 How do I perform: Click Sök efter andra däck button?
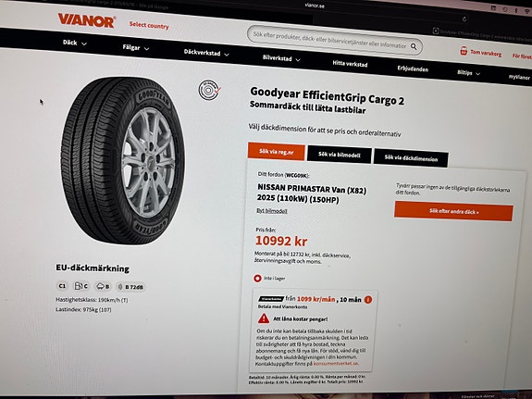(x=453, y=211)
